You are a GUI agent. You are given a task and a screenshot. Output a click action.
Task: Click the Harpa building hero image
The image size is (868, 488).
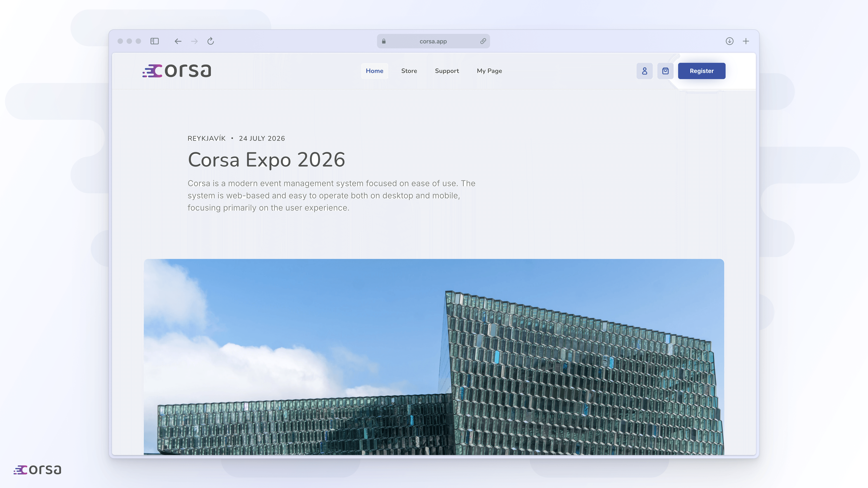click(x=434, y=357)
